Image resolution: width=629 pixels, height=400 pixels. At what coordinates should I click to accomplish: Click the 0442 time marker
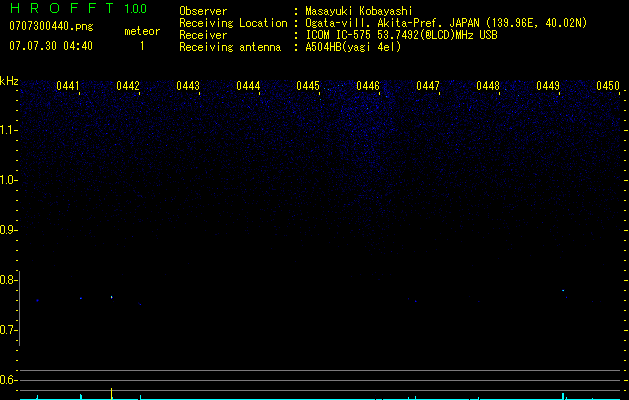click(x=128, y=86)
